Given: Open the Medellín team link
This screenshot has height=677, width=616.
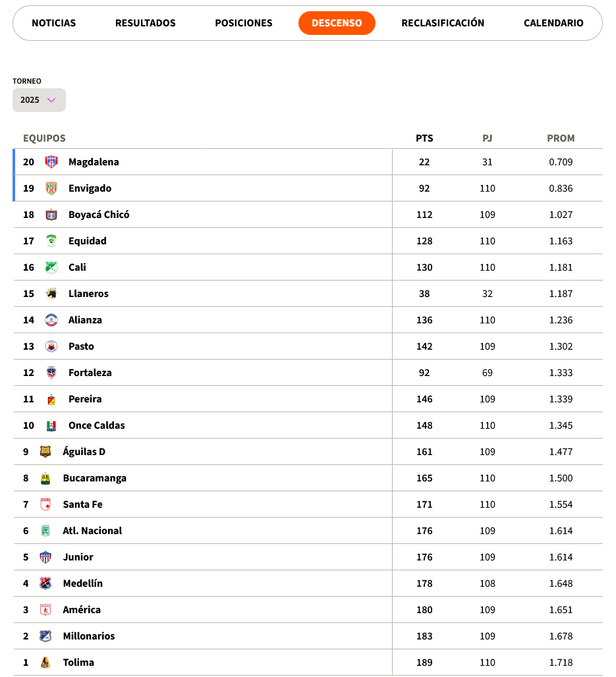Looking at the screenshot, I should pos(83,583).
